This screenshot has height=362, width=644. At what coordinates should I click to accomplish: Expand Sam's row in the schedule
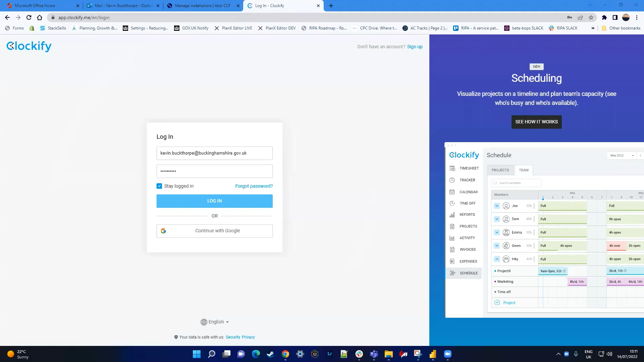pyautogui.click(x=497, y=219)
